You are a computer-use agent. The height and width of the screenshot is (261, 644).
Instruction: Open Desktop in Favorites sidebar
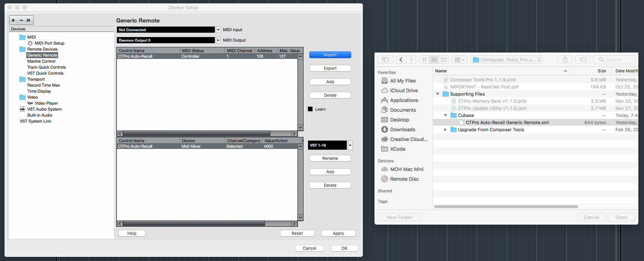click(x=399, y=120)
